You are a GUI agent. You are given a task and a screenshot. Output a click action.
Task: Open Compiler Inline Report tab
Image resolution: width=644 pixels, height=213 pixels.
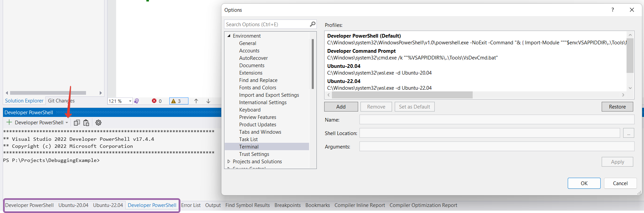tap(360, 205)
